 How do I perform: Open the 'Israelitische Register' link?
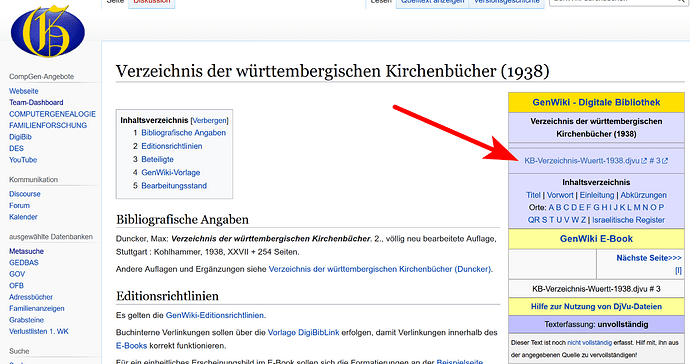(628, 220)
